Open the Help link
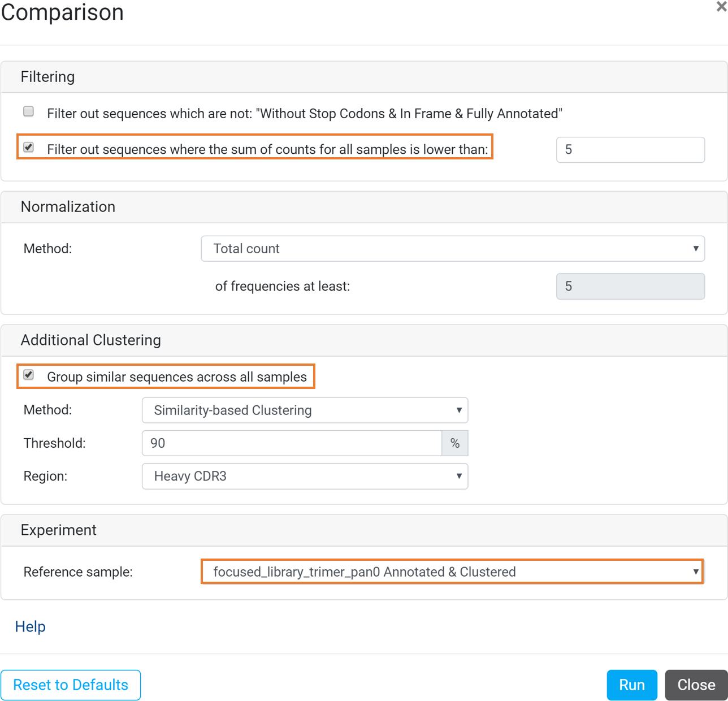 coord(31,626)
